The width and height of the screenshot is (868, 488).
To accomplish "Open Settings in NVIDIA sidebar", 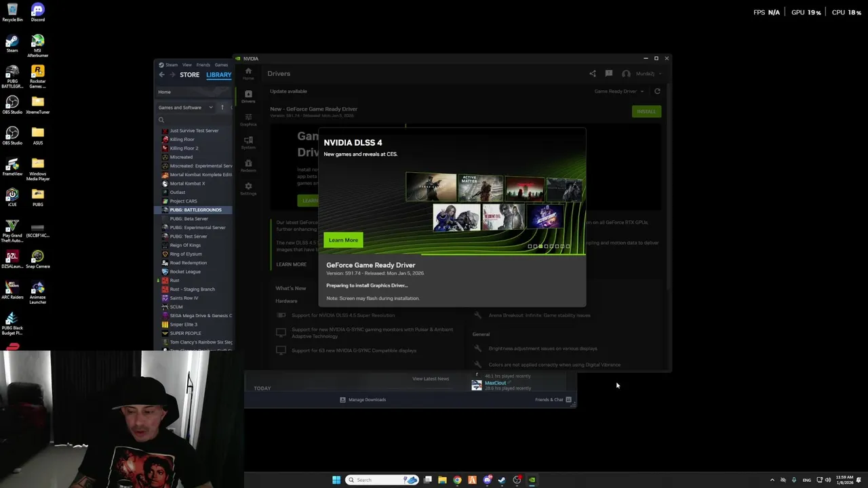I will (248, 188).
